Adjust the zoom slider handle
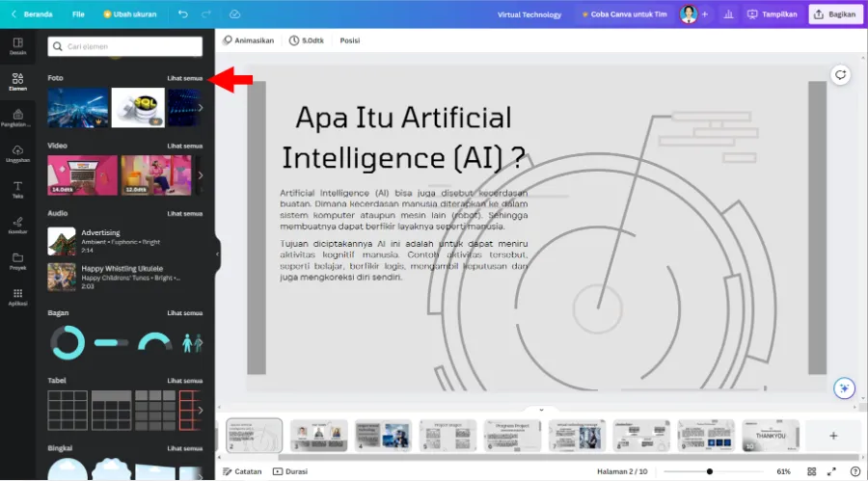Screen dimensions: 868x481 [709, 471]
